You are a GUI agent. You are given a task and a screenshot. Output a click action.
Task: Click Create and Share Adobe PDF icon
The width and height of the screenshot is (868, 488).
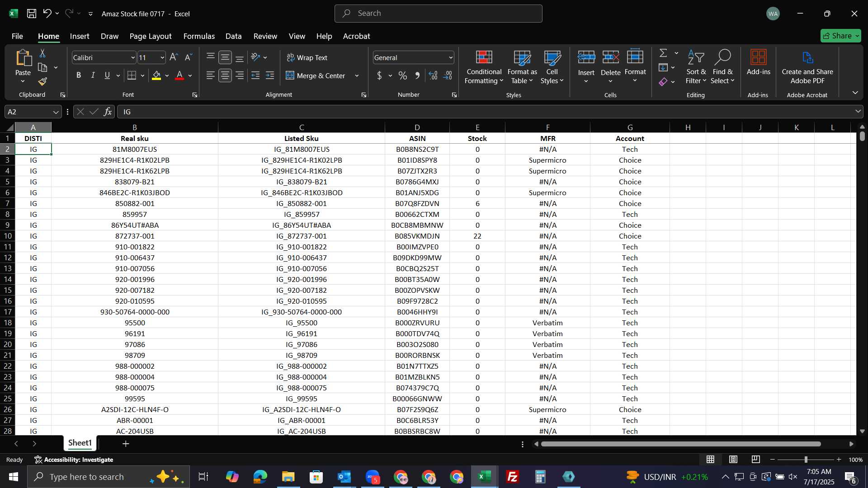coord(807,67)
